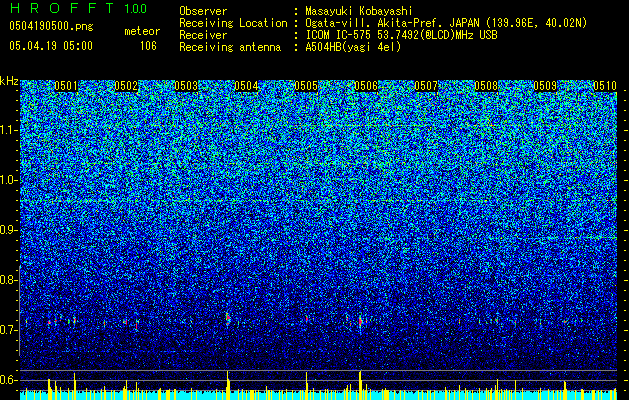Click the 0.9 kHz axis label
This screenshot has width=629, height=400.
[8, 230]
